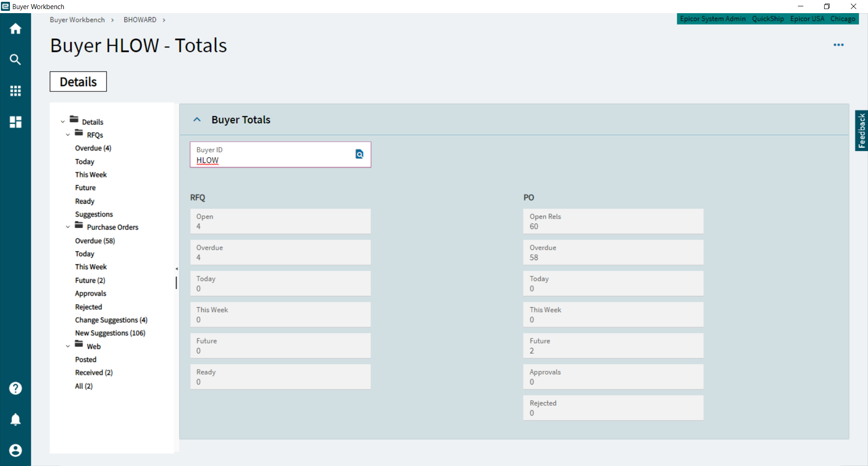Select Posted under Web
This screenshot has width=868, height=466.
coord(85,359)
